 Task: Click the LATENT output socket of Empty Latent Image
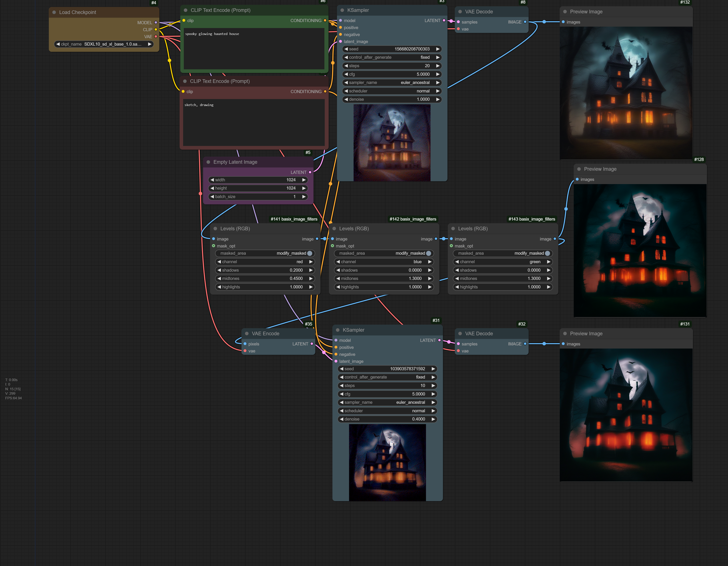[x=310, y=172]
